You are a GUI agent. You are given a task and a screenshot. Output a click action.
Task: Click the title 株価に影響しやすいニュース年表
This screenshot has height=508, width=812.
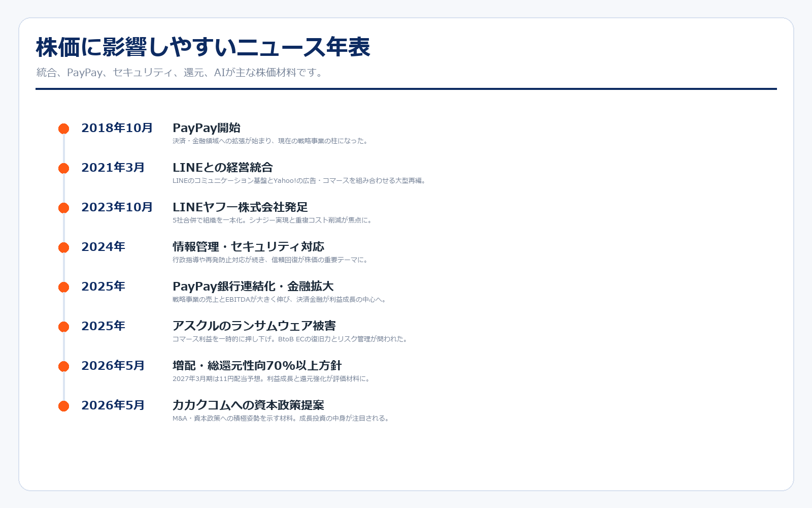203,47
